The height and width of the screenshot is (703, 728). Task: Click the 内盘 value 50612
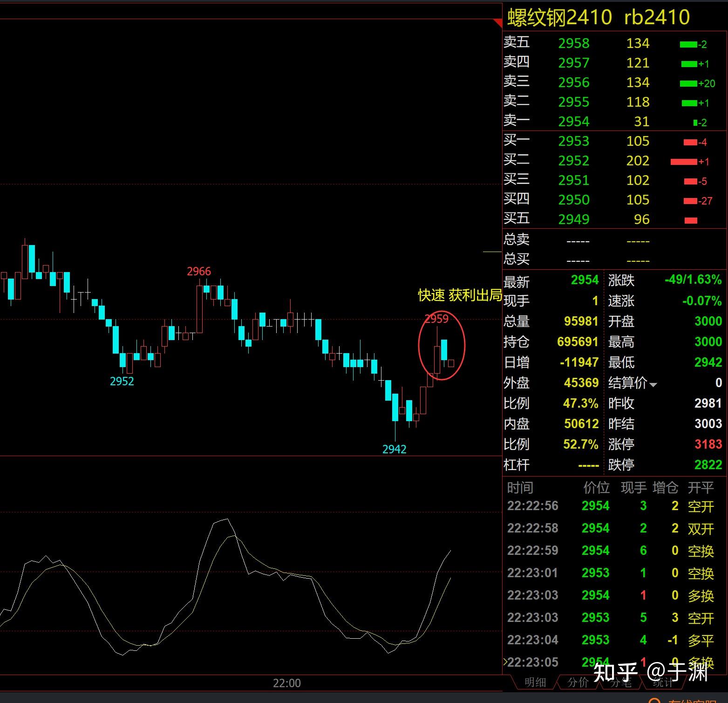click(x=581, y=423)
